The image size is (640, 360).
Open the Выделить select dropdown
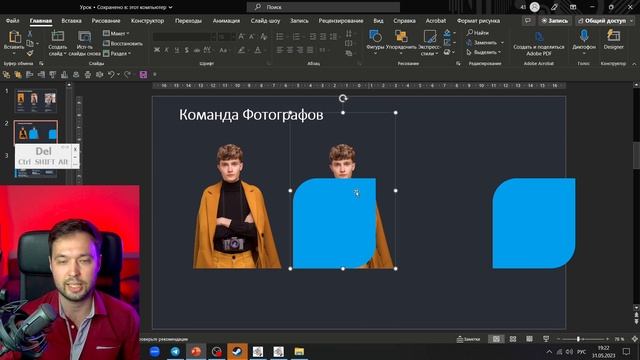pos(484,52)
